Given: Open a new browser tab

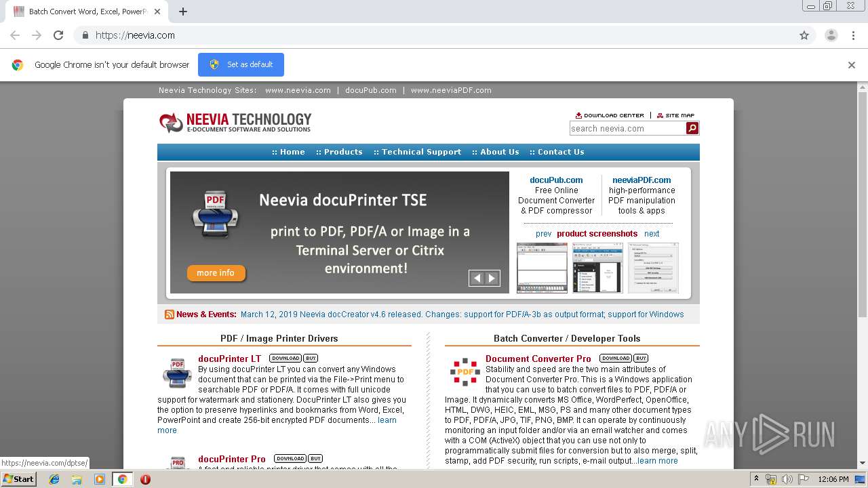Looking at the screenshot, I should click(x=183, y=12).
